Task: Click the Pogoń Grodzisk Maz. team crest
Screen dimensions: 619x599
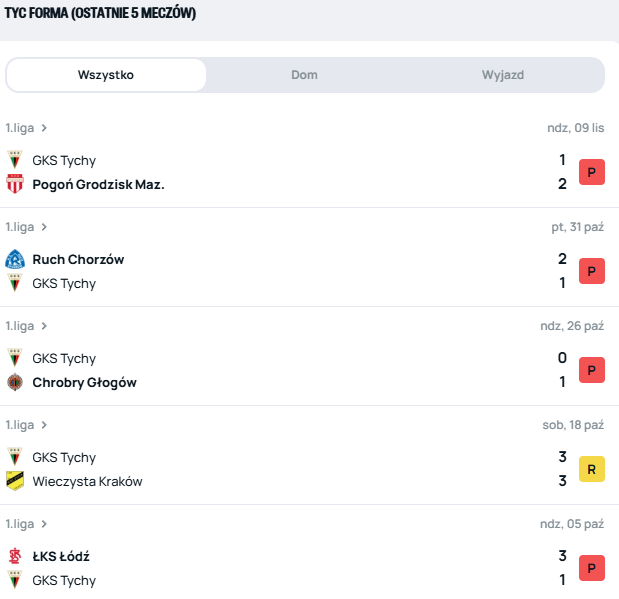Action: pyautogui.click(x=15, y=184)
